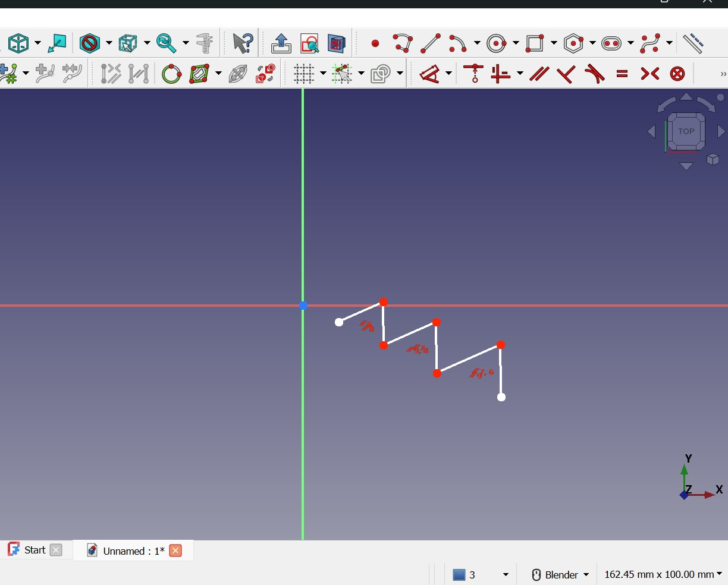Select the slot tool
Image resolution: width=728 pixels, height=585 pixels.
click(611, 43)
